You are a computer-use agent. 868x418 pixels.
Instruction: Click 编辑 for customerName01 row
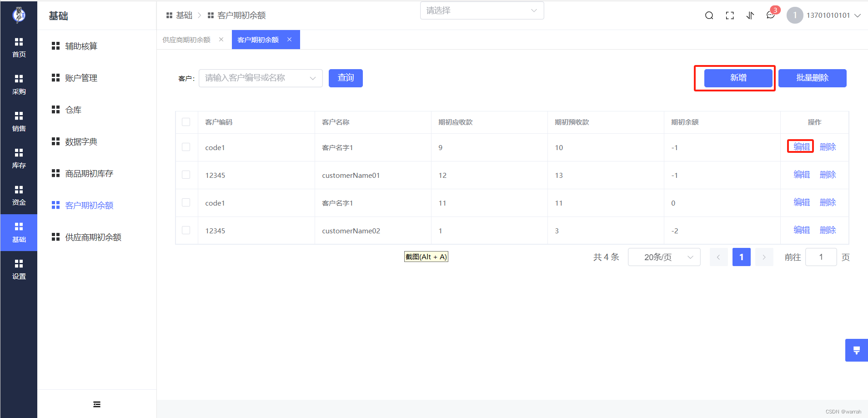pyautogui.click(x=801, y=175)
